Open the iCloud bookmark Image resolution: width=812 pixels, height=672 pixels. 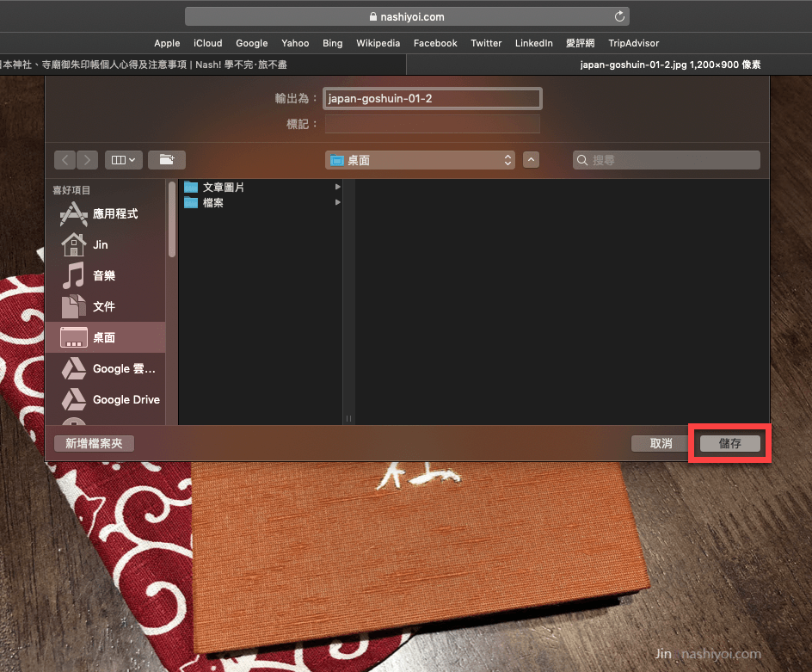coord(207,43)
